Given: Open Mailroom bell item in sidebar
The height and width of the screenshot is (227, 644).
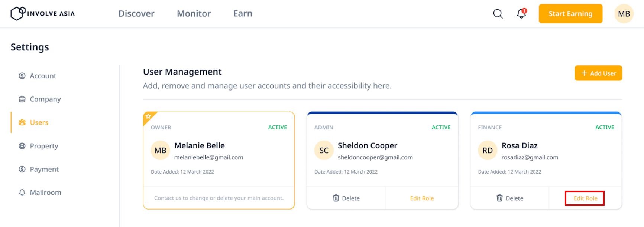Looking at the screenshot, I should click(40, 193).
